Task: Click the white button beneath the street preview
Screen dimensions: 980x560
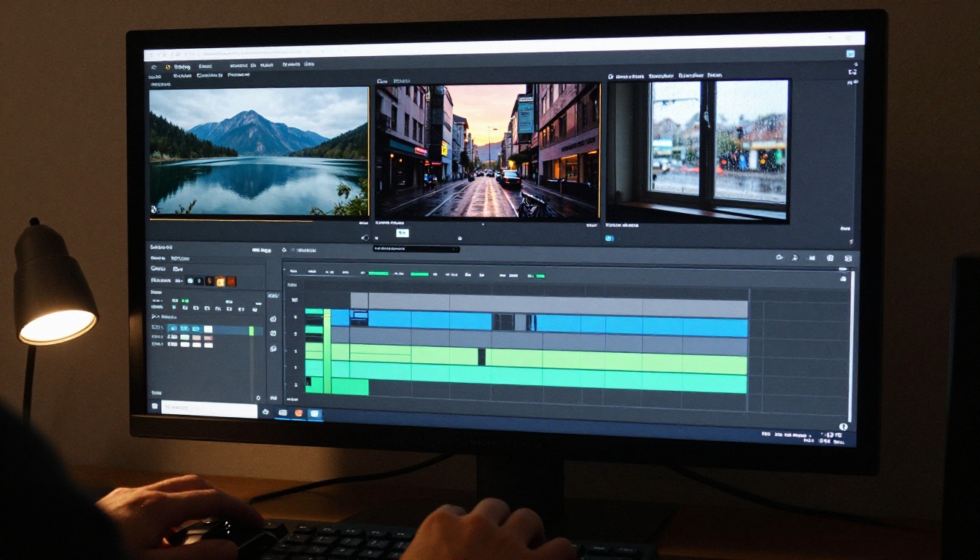Action: (x=402, y=233)
